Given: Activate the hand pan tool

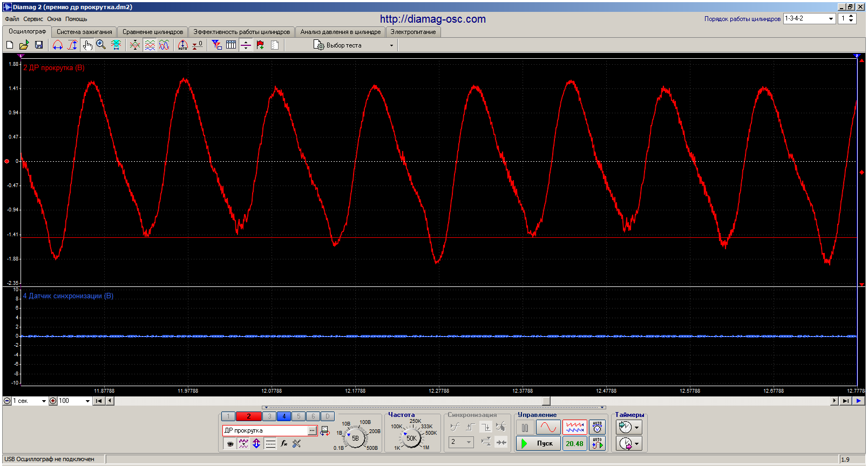Looking at the screenshot, I should 87,45.
